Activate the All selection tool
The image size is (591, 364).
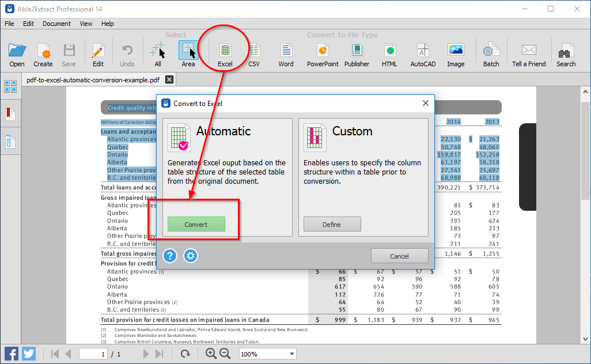(157, 53)
